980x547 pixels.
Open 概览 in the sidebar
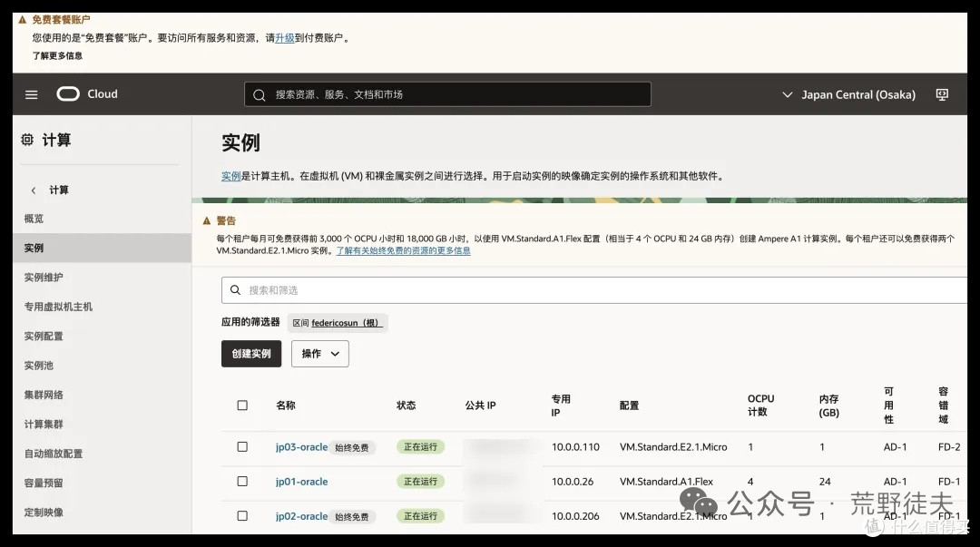[x=34, y=219]
